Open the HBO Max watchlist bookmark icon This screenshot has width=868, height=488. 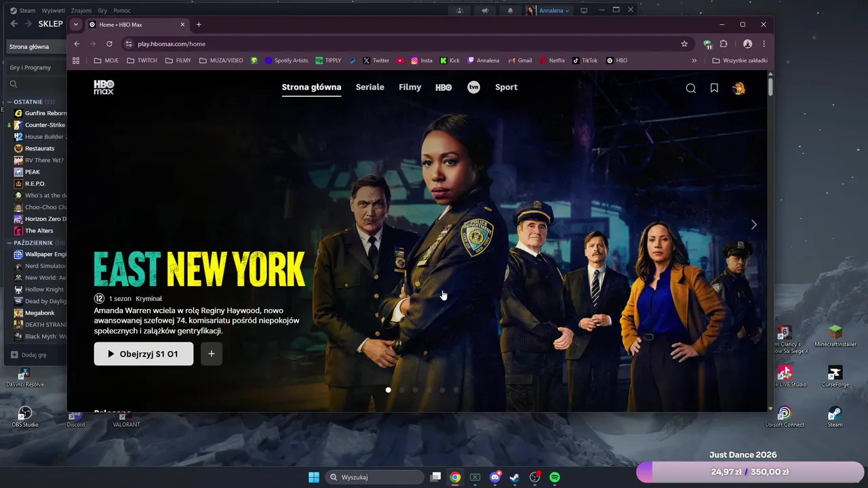point(714,88)
